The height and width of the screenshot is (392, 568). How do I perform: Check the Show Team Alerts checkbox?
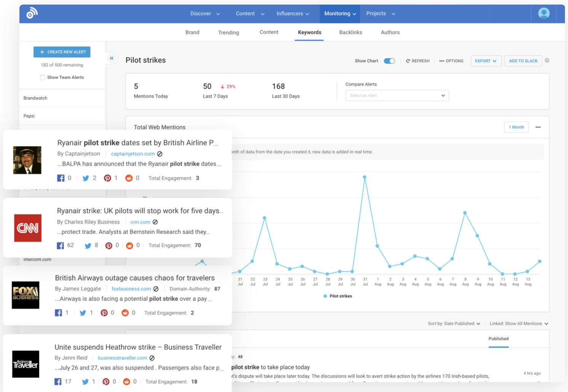(43, 77)
